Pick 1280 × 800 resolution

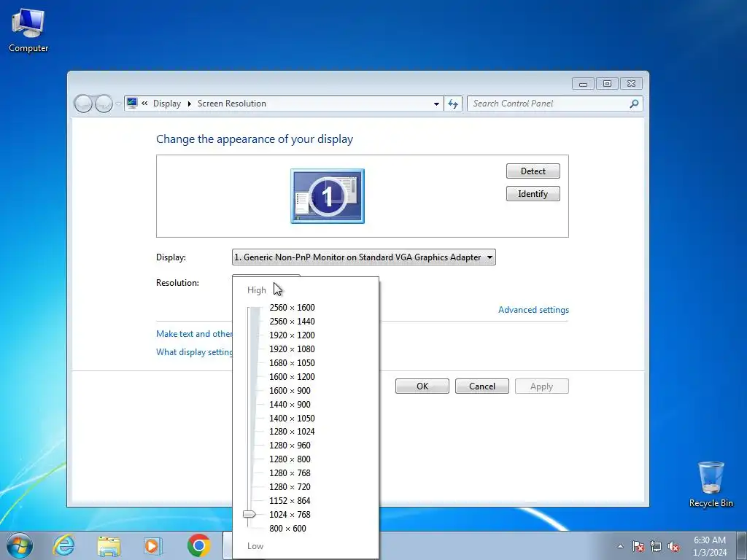coord(290,459)
